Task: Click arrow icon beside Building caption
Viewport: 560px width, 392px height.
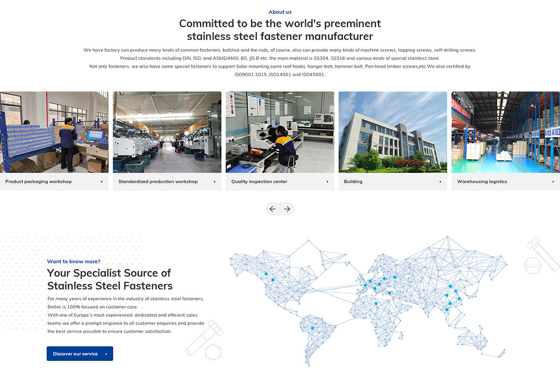Action: (440, 182)
